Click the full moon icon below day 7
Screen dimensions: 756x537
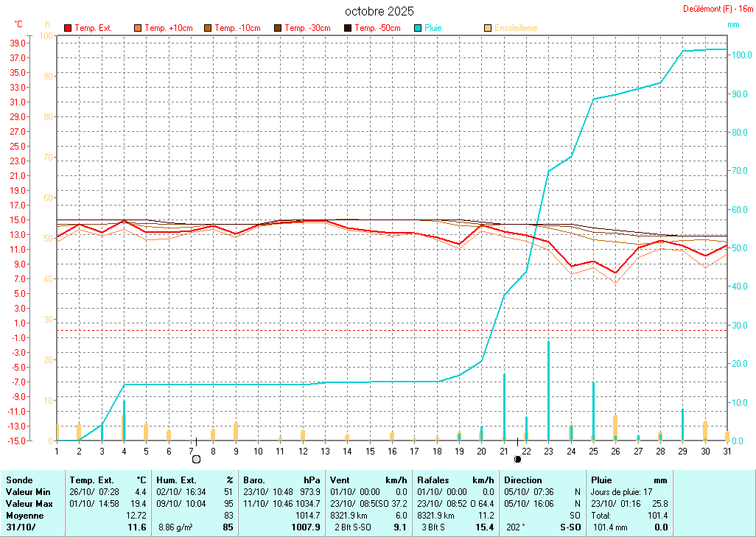pyautogui.click(x=196, y=460)
